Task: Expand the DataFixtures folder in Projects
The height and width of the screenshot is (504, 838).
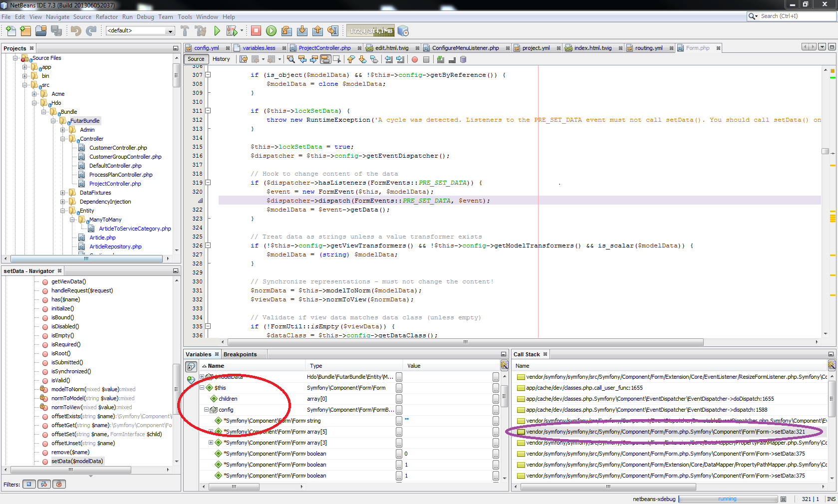Action: (x=63, y=193)
